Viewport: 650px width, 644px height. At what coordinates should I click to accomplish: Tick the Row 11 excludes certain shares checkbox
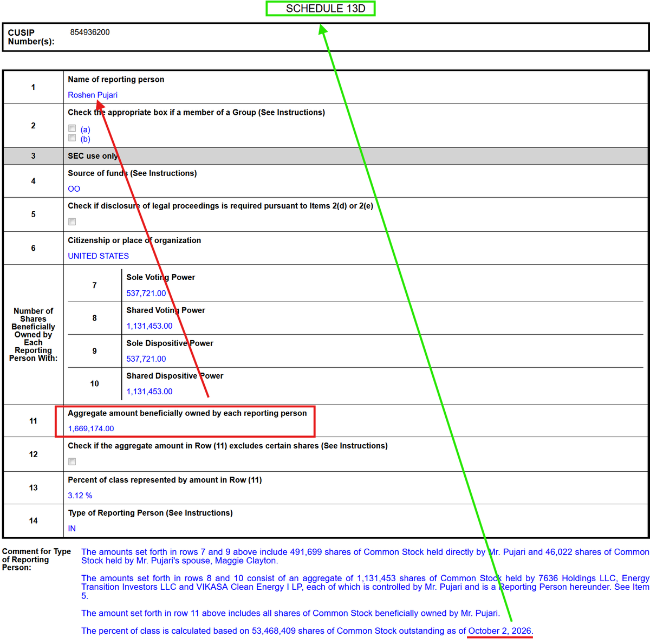coord(72,461)
